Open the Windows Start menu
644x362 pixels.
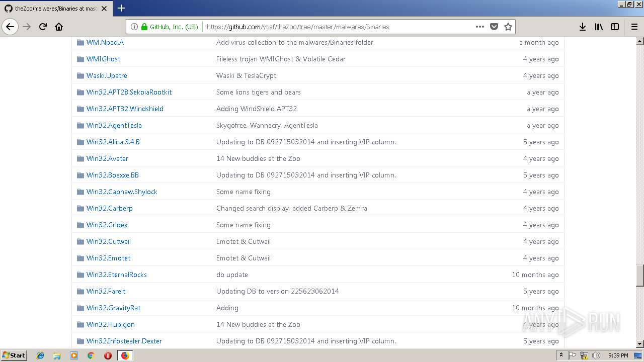click(x=14, y=355)
